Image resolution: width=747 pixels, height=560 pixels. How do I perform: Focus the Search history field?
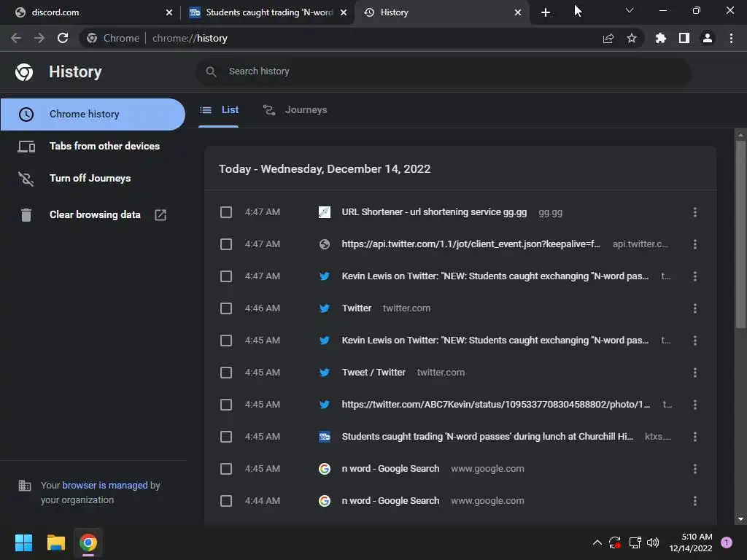pos(443,71)
